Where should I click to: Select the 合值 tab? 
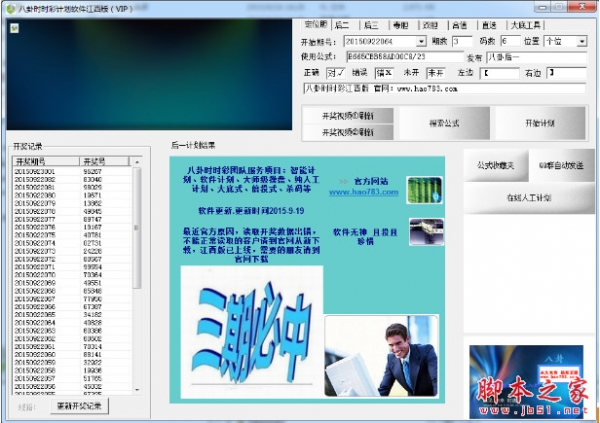459,25
